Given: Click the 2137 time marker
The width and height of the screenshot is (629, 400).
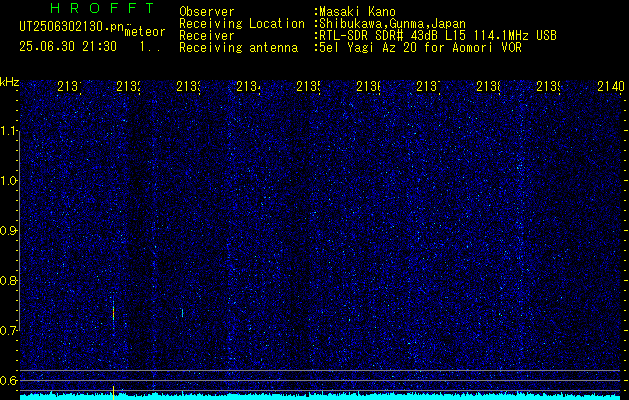Looking at the screenshot, I should pos(428,86).
